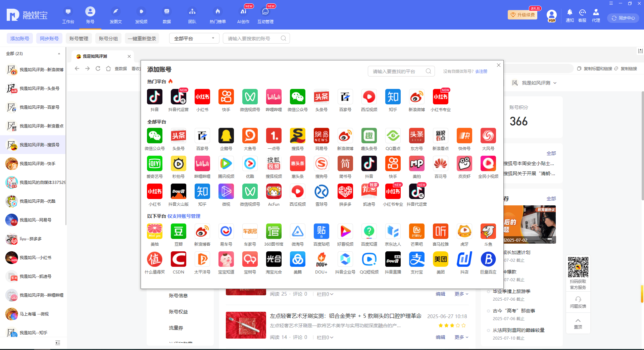Pick the 优酷 platform icon
Screen dimensions: 644x350
pos(250,164)
